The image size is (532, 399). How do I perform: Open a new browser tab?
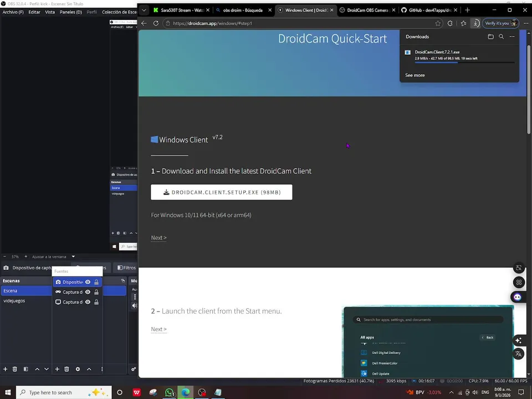click(468, 10)
